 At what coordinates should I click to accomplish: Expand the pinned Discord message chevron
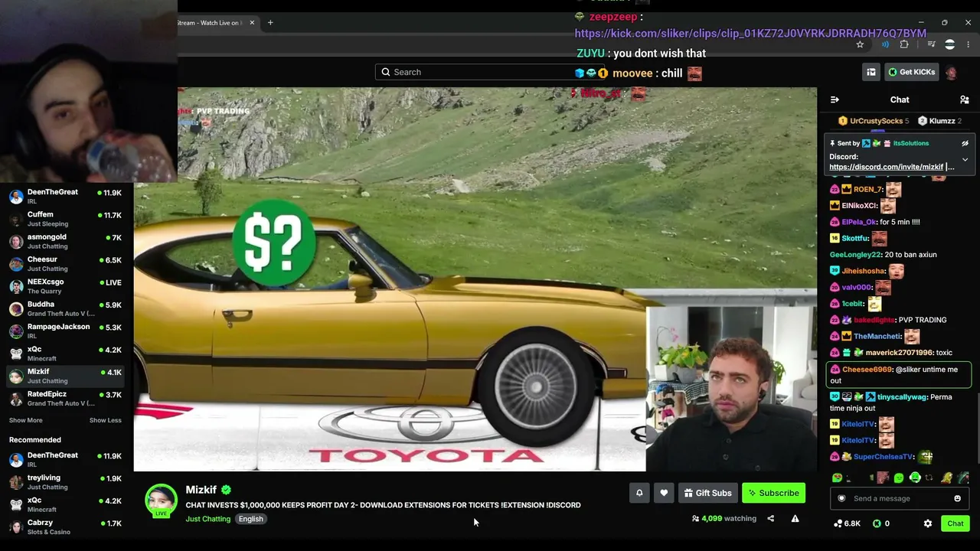(965, 160)
